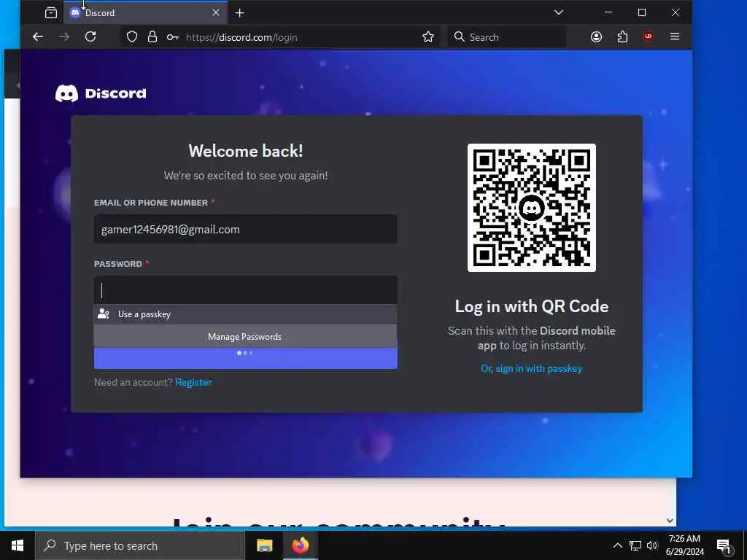Image resolution: width=747 pixels, height=560 pixels.
Task: Open a new tab with the plus button
Action: [x=239, y=13]
